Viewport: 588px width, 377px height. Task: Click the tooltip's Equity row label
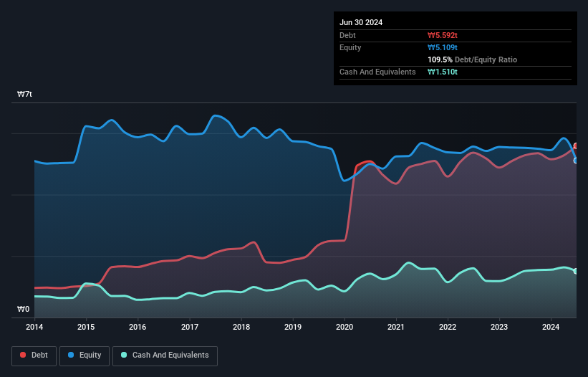point(350,47)
